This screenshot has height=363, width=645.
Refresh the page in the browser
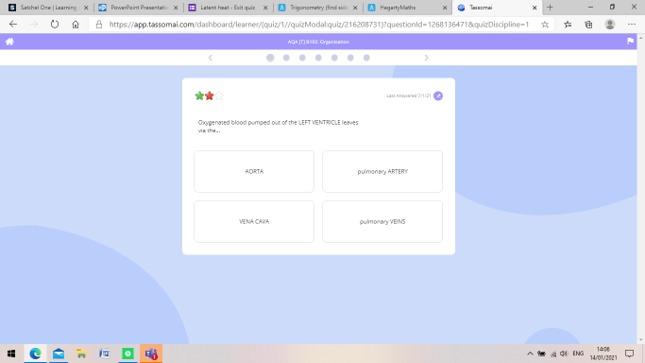pyautogui.click(x=55, y=24)
